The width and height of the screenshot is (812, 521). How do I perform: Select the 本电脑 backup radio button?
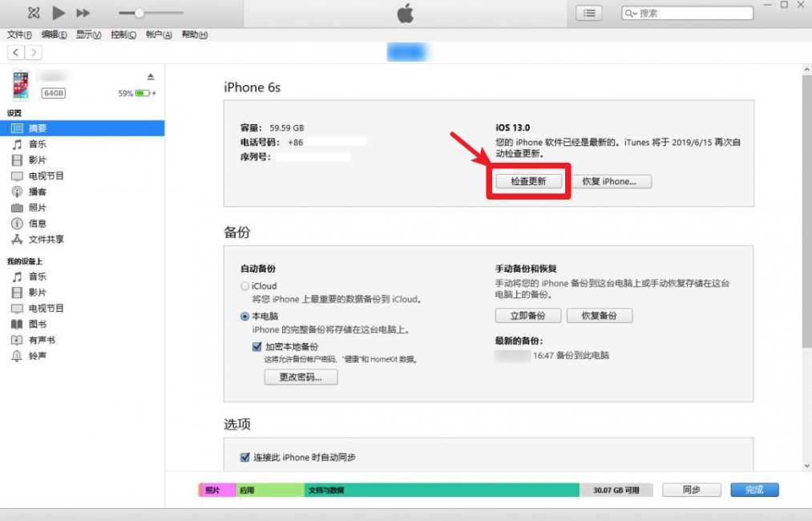pos(245,317)
